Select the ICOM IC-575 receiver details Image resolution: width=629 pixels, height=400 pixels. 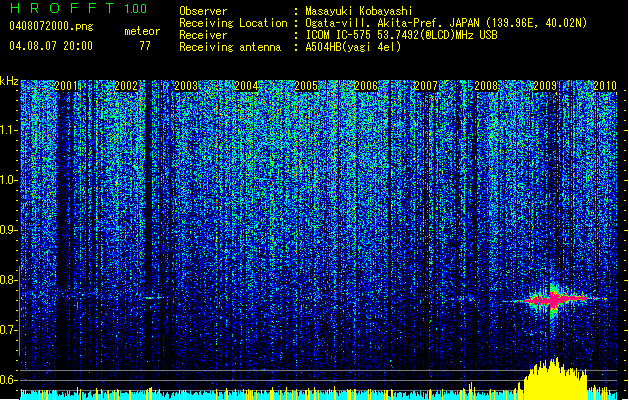[402, 35]
